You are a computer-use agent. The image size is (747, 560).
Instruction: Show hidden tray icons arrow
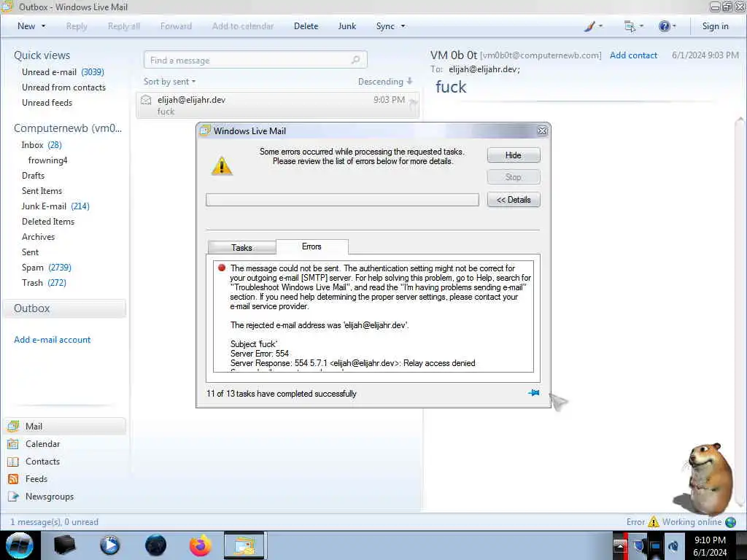(620, 545)
